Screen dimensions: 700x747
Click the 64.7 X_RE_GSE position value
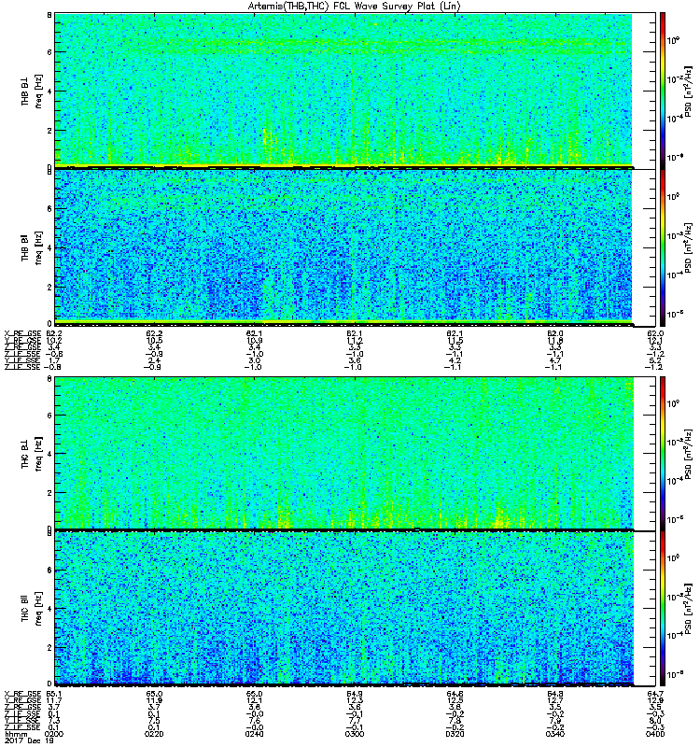[655, 694]
